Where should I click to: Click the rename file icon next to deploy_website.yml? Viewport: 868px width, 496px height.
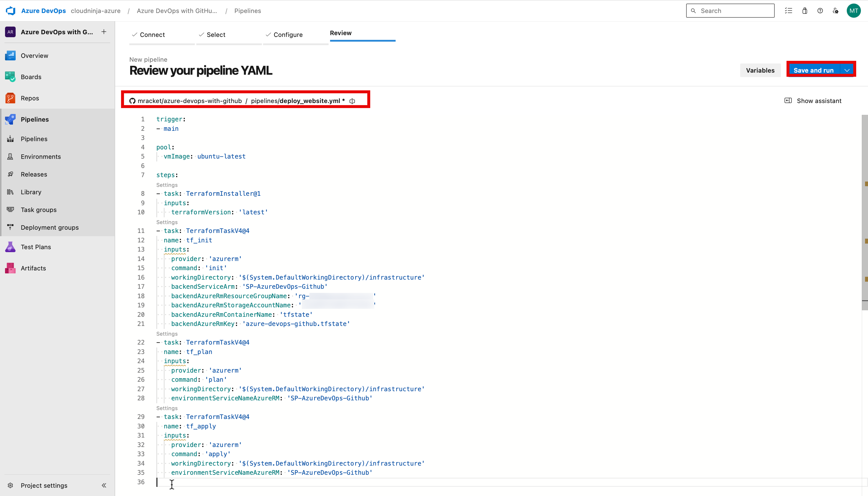point(352,101)
